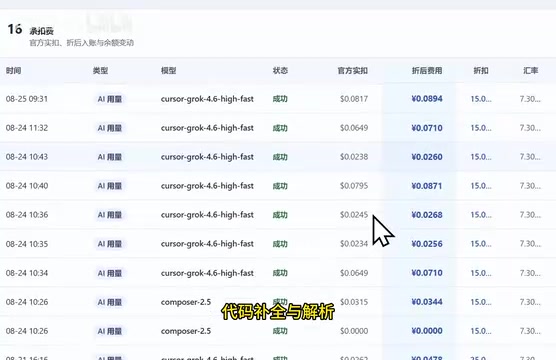Select the 08-24 11:32 timestamp cell
556x360 pixels.
point(27,128)
